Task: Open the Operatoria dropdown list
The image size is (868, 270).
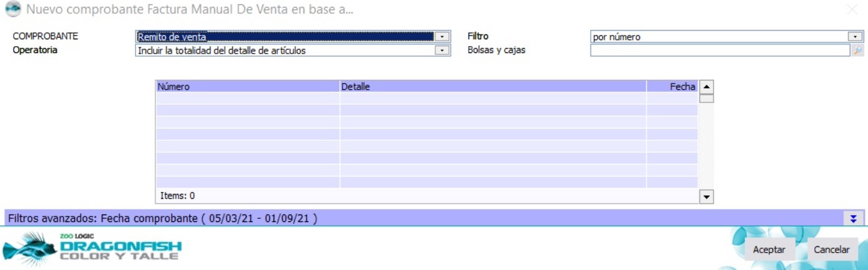Action: [x=442, y=51]
